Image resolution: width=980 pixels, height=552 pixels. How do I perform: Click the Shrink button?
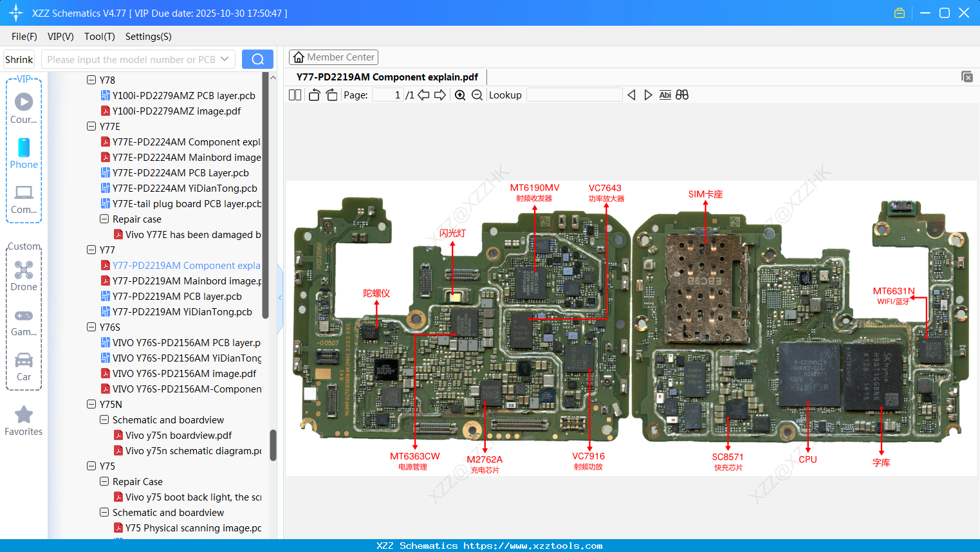click(x=19, y=59)
